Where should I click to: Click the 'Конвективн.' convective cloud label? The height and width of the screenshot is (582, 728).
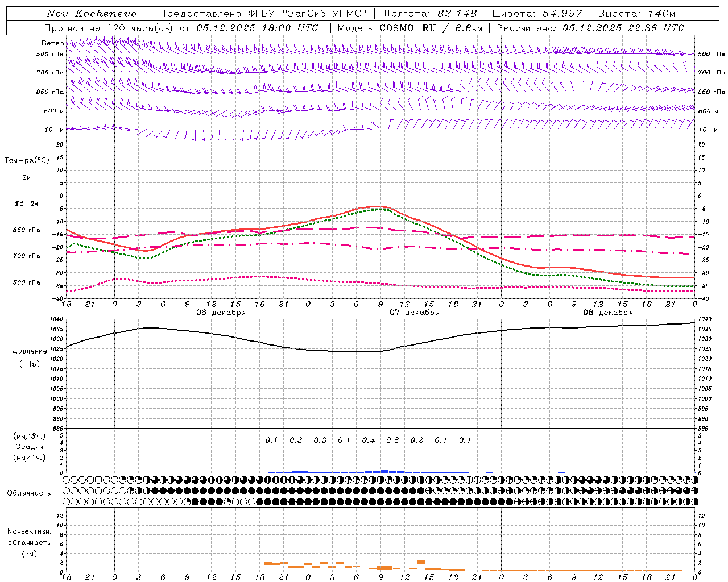click(x=30, y=531)
